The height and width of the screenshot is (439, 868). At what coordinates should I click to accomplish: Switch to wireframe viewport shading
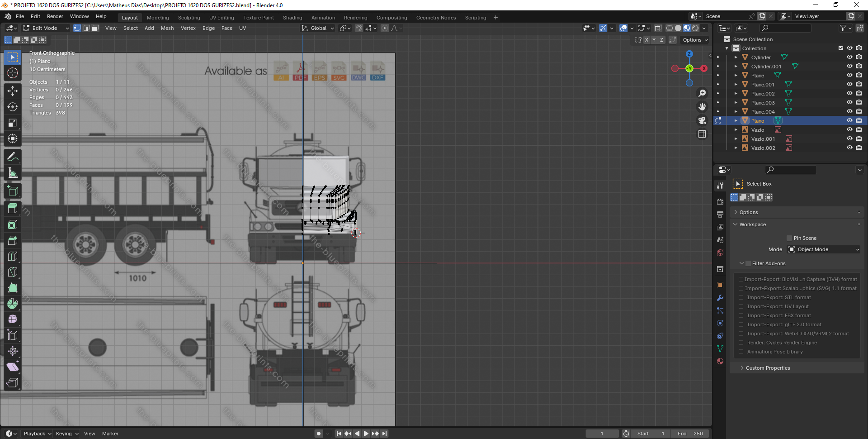click(670, 28)
